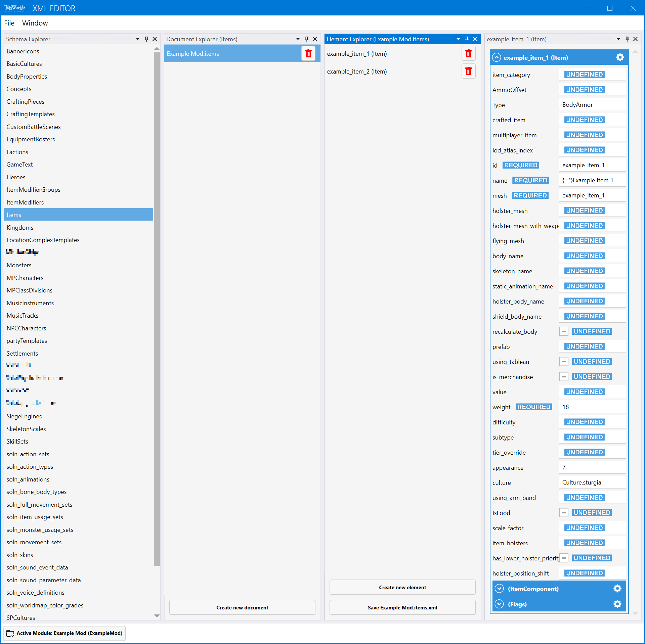Toggle the IsFood checkbox
The width and height of the screenshot is (645, 644).
coord(564,513)
